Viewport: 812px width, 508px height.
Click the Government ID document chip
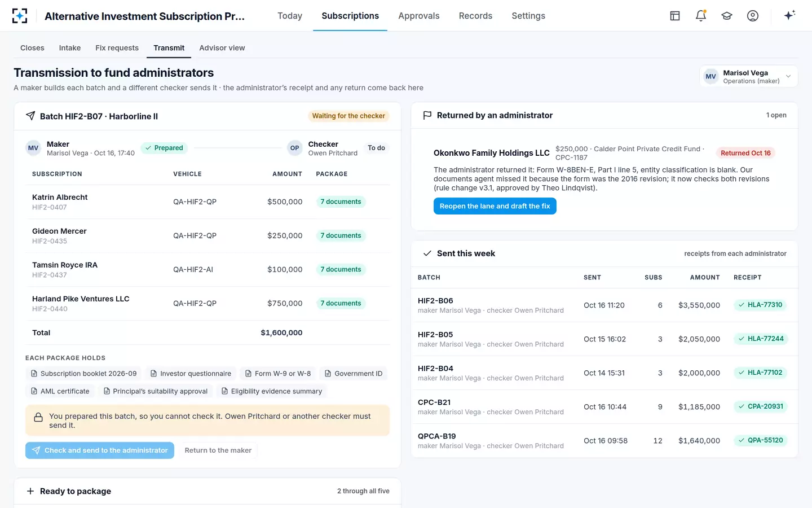coord(354,374)
